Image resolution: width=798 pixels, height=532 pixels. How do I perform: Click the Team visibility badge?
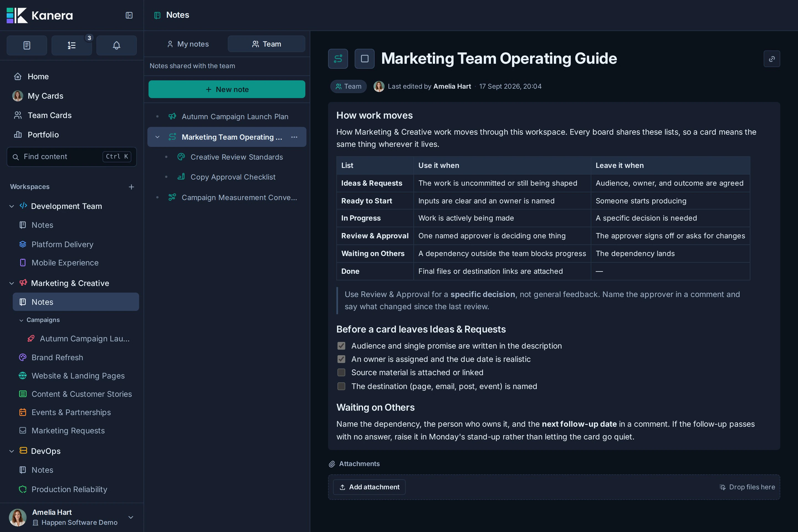click(349, 86)
